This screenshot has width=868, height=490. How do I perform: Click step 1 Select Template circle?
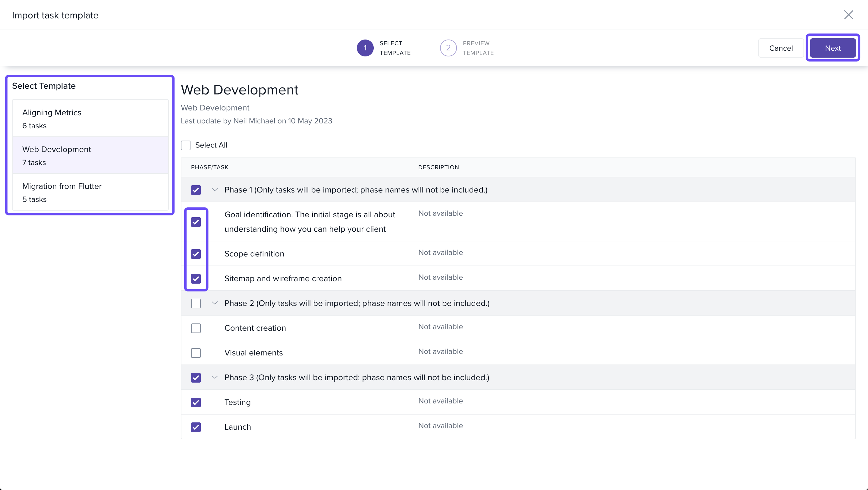[x=365, y=48]
